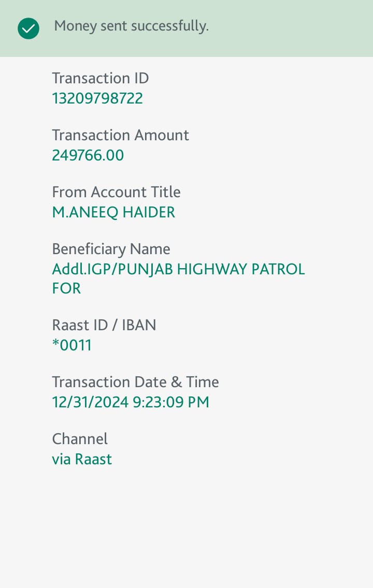Click the word IBAN in the label
This screenshot has width=373, height=588.
(x=139, y=325)
